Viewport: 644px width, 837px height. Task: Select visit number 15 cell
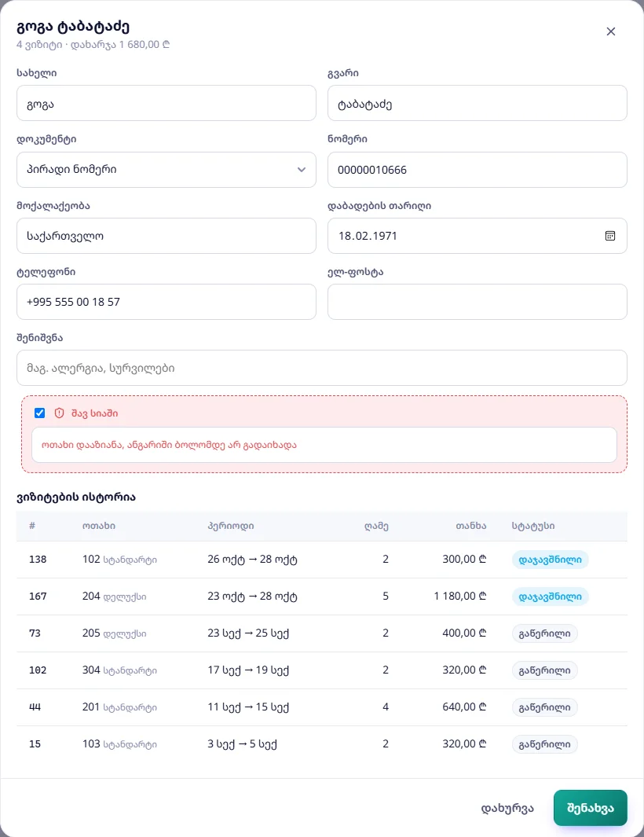pos(35,743)
